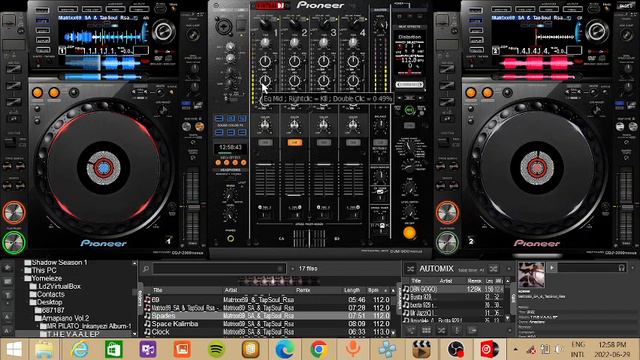Toggle the repeat icon right of AUTOMIX title
The height and width of the screenshot is (360, 640).
(x=493, y=269)
